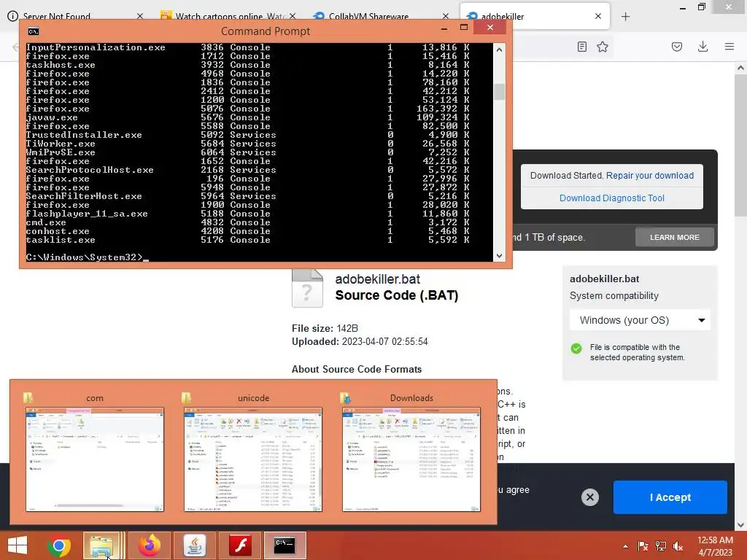
Task: Click the Command Prompt scrollbar thumb
Action: (499, 91)
